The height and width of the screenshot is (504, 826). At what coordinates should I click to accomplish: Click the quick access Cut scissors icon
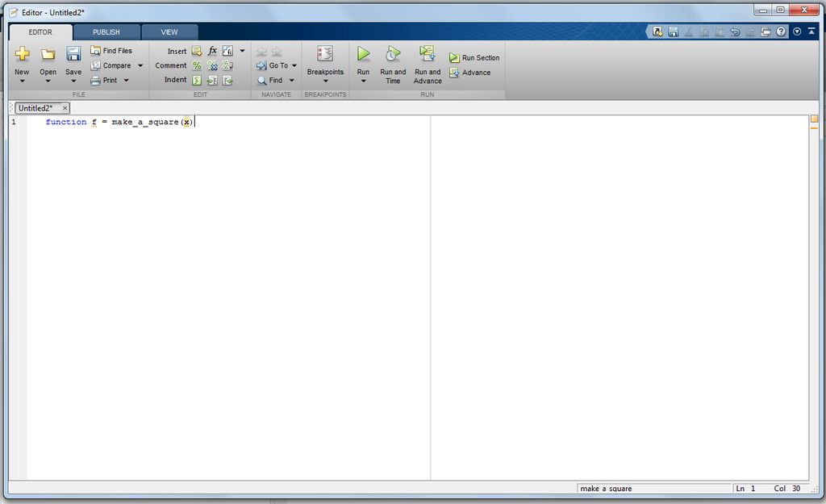[x=689, y=31]
